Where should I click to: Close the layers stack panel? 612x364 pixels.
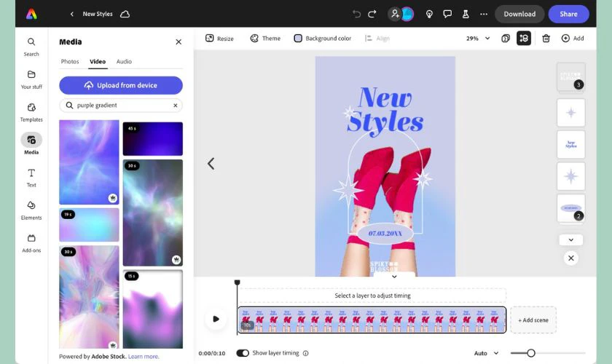[x=571, y=258]
